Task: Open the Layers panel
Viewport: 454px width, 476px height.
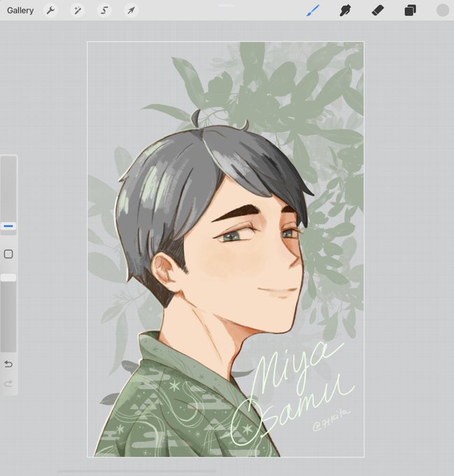Action: click(x=410, y=10)
